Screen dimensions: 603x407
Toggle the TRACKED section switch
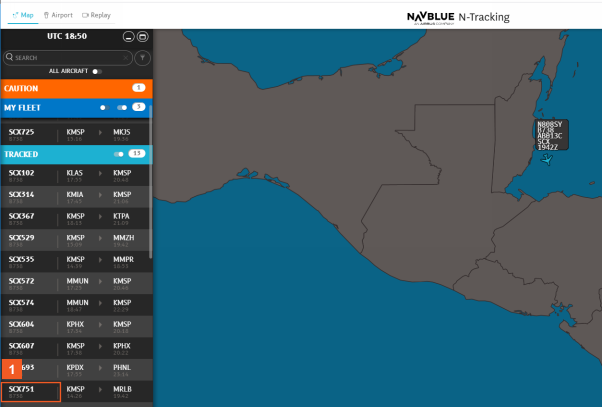pyautogui.click(x=119, y=154)
